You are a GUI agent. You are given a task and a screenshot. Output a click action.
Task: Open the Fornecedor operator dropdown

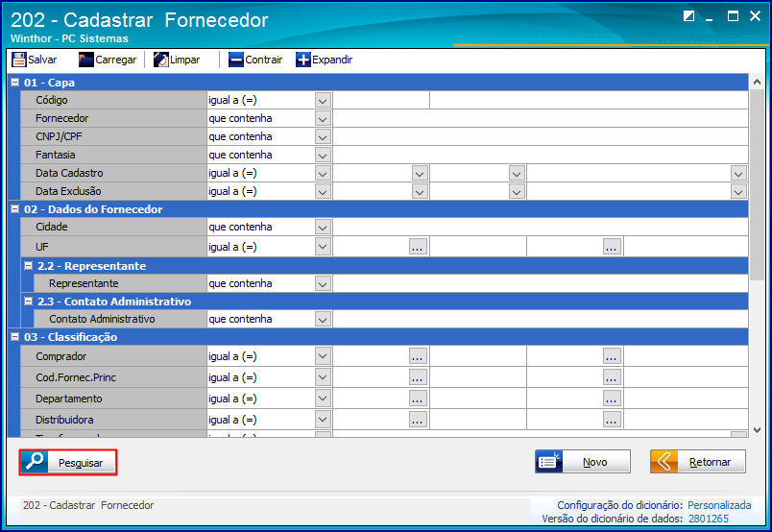point(323,119)
